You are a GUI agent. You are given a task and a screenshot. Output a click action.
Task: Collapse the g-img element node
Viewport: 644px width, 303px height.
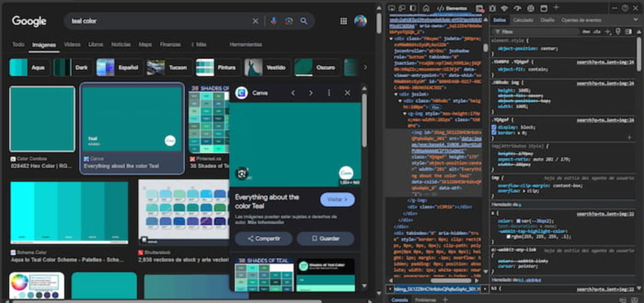[x=406, y=114]
